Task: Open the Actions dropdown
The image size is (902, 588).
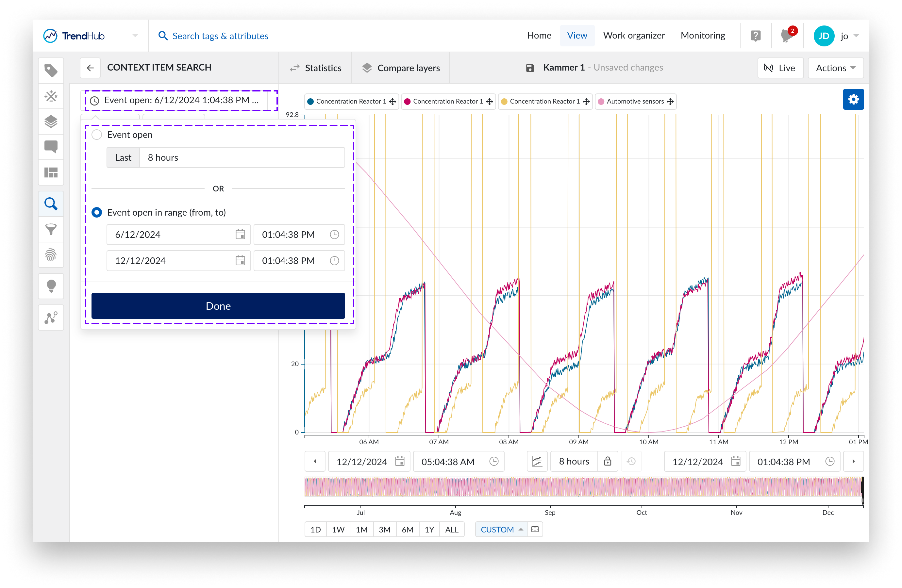Action: click(x=835, y=68)
